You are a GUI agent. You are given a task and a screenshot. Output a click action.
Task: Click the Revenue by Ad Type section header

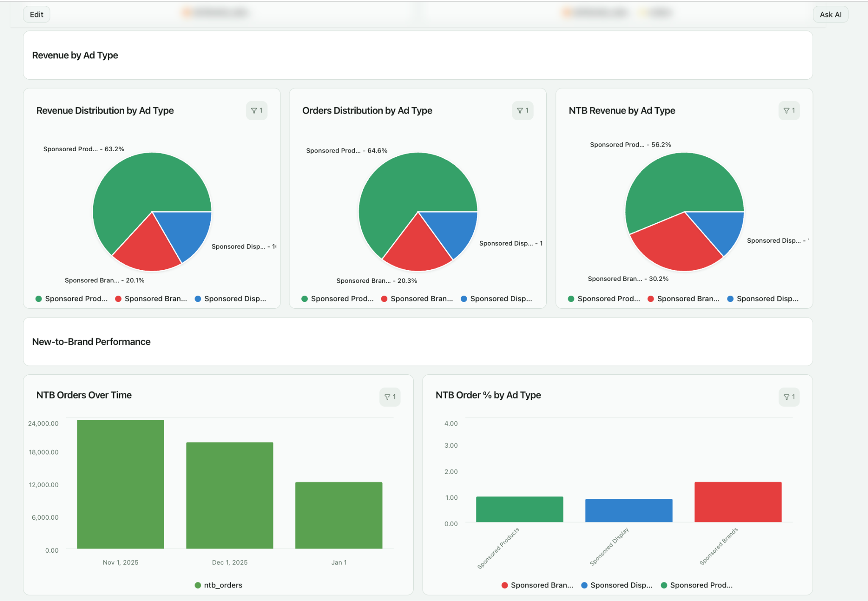pyautogui.click(x=75, y=55)
